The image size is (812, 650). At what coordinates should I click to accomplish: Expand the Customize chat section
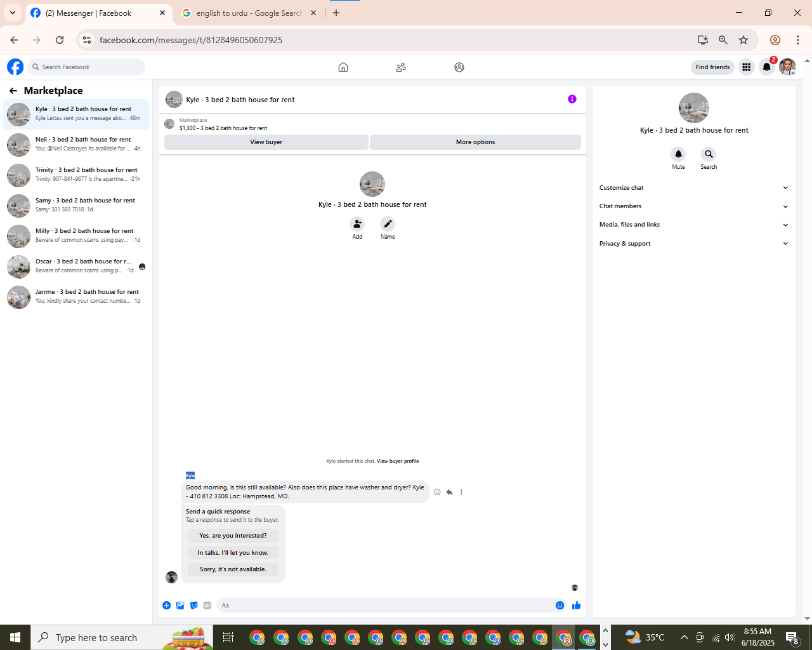693,188
